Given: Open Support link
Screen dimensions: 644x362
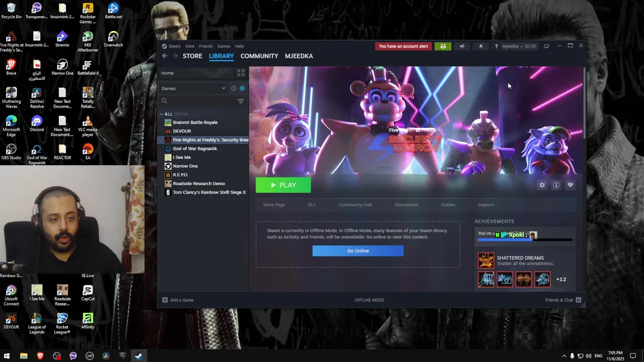Looking at the screenshot, I should click(x=486, y=205).
